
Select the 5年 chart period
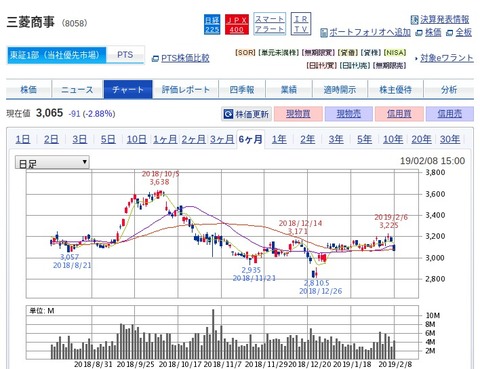pyautogui.click(x=364, y=139)
